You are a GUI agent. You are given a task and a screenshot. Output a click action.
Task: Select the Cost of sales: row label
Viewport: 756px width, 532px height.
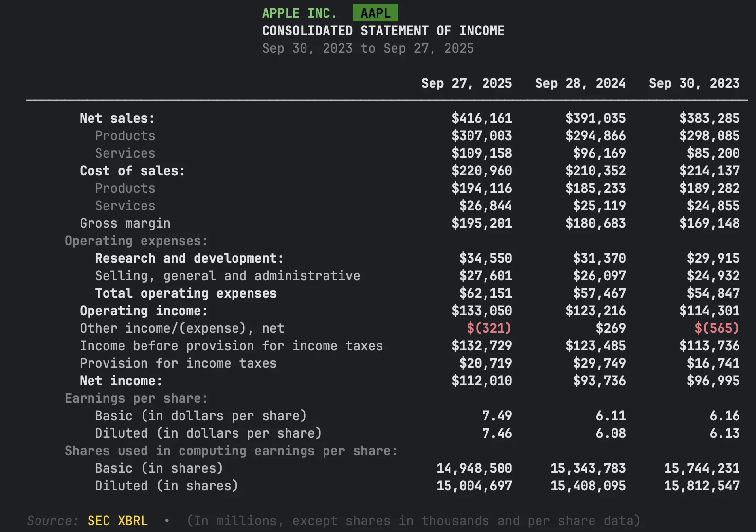click(x=132, y=171)
